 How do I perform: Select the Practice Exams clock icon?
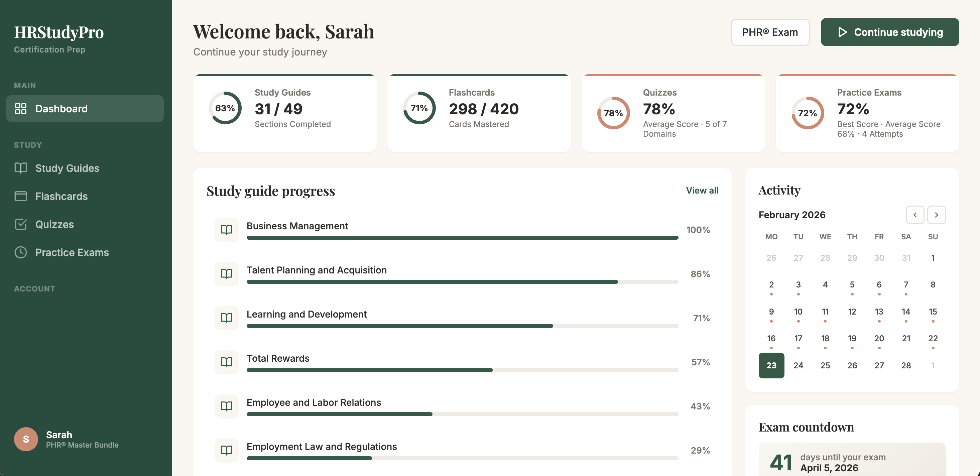click(21, 252)
